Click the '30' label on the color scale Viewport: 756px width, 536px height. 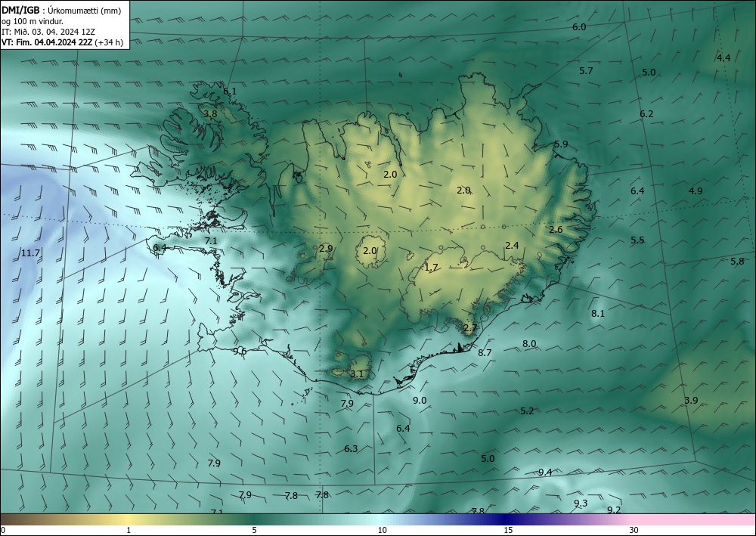click(x=634, y=530)
